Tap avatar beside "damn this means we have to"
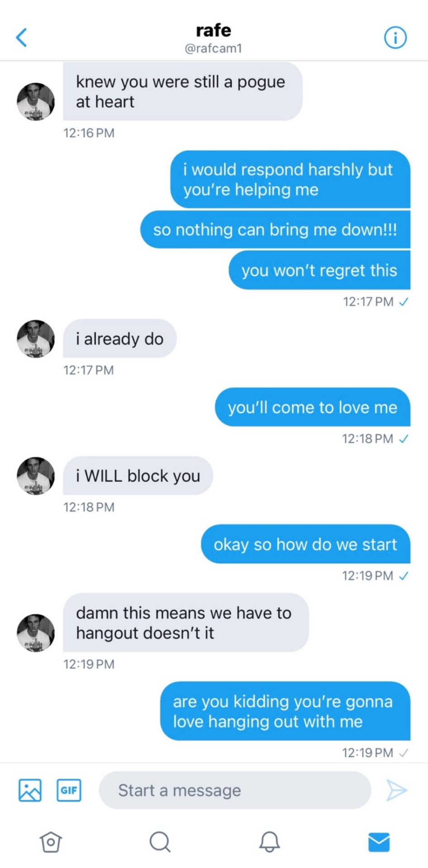 pos(36,632)
